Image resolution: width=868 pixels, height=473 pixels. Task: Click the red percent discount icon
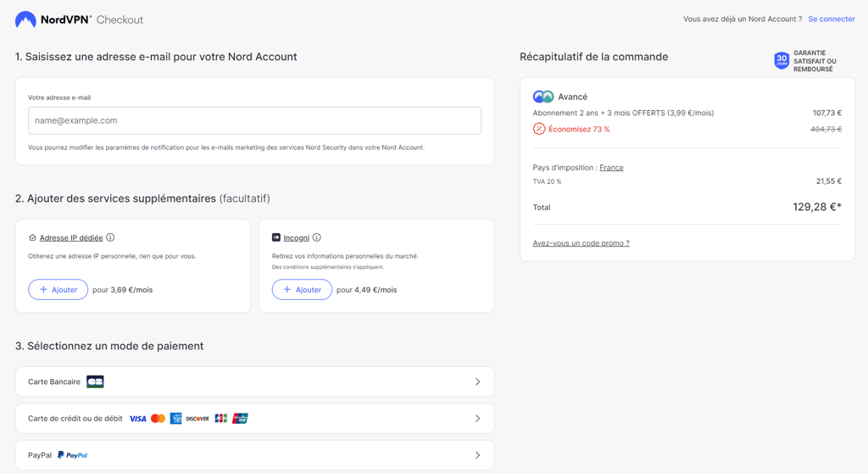pos(538,129)
